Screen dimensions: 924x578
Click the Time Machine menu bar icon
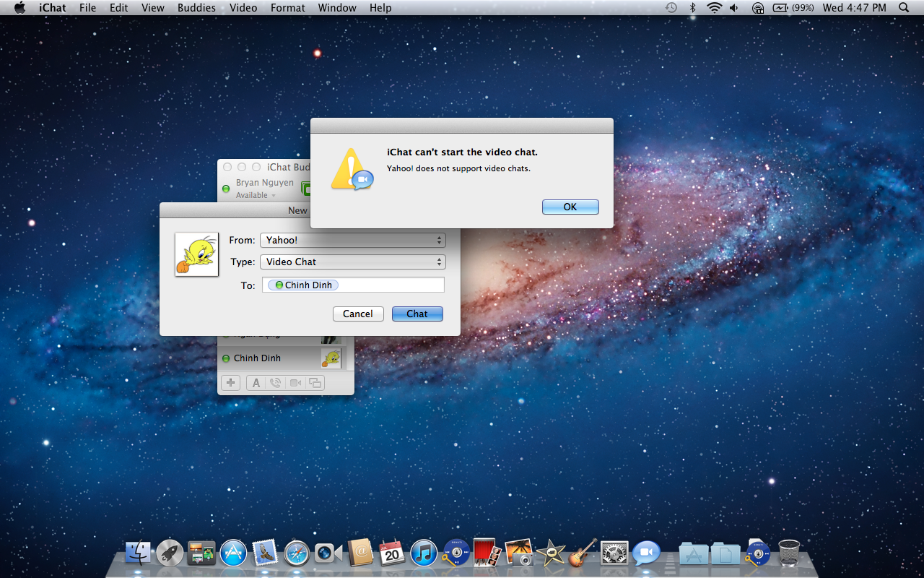pos(671,8)
